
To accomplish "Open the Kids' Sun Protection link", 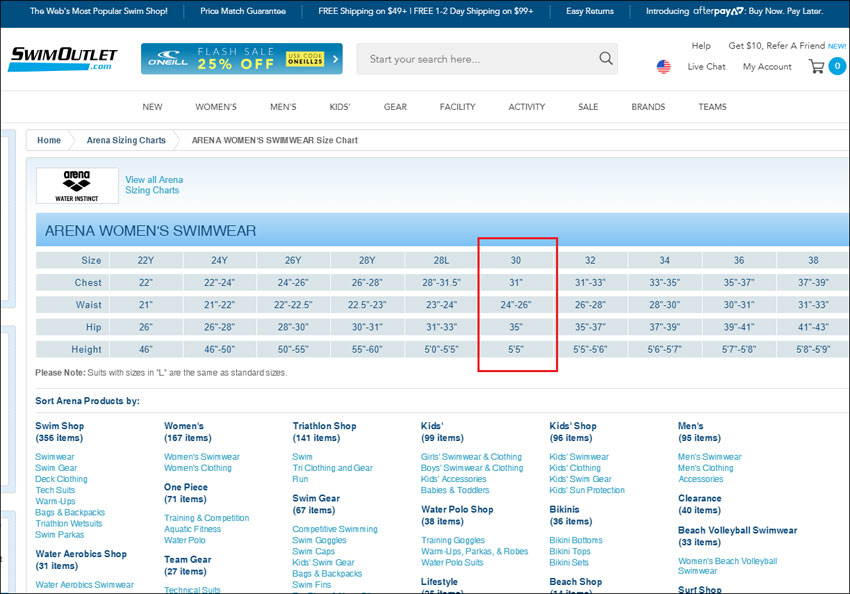I will pyautogui.click(x=587, y=490).
